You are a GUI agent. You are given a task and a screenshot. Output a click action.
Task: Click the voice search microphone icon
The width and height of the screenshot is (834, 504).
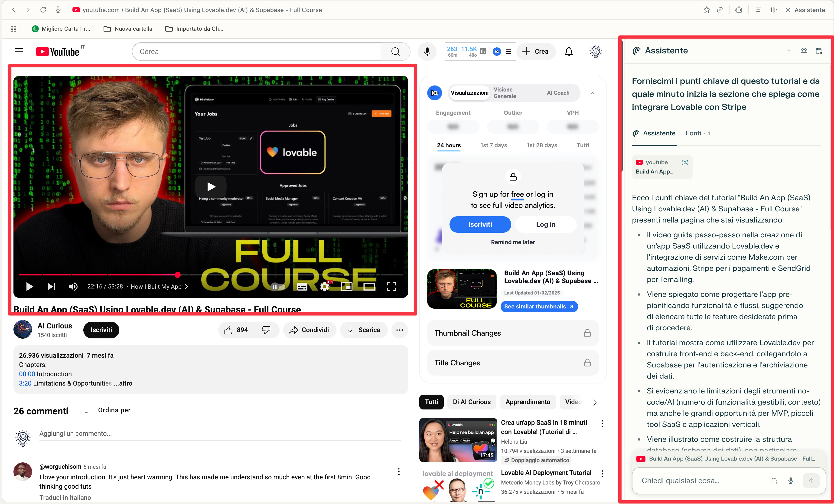(427, 52)
